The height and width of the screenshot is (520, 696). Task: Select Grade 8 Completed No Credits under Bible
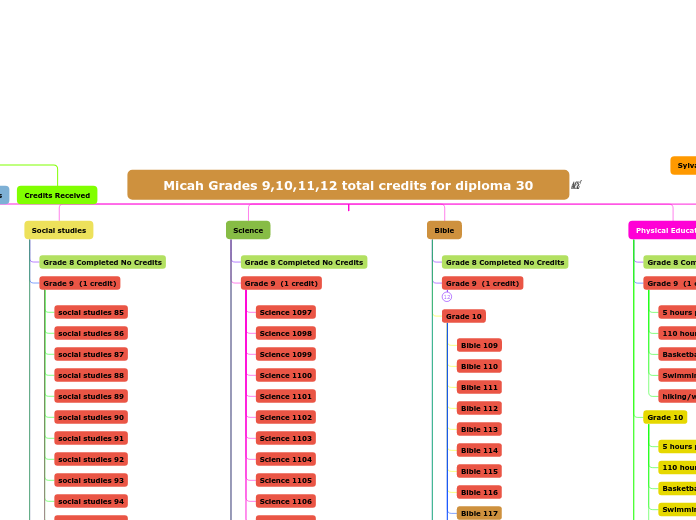pos(505,262)
